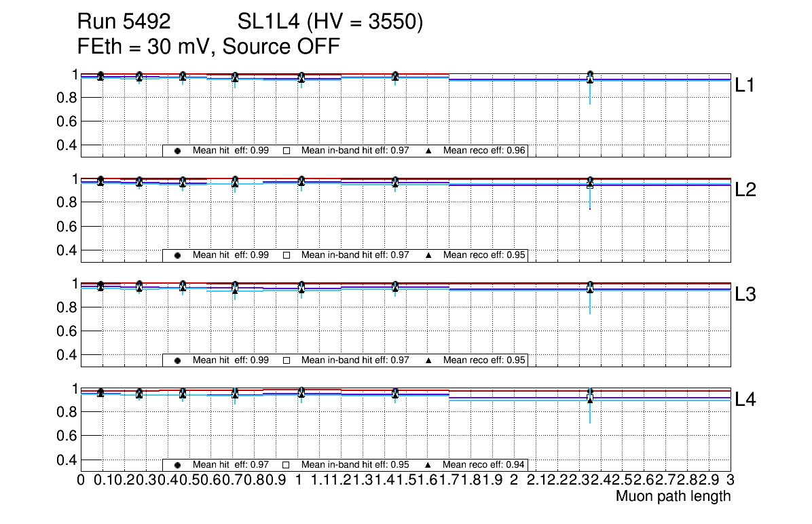Click the L1 panel label

point(745,86)
